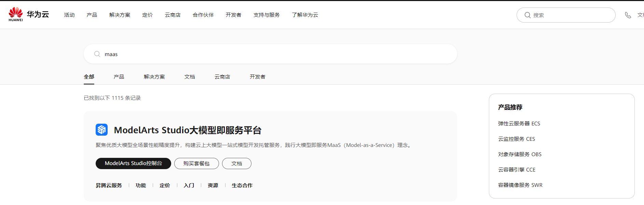
Task: Click the result description mentioning Model-as-a-Service
Action: 254,145
